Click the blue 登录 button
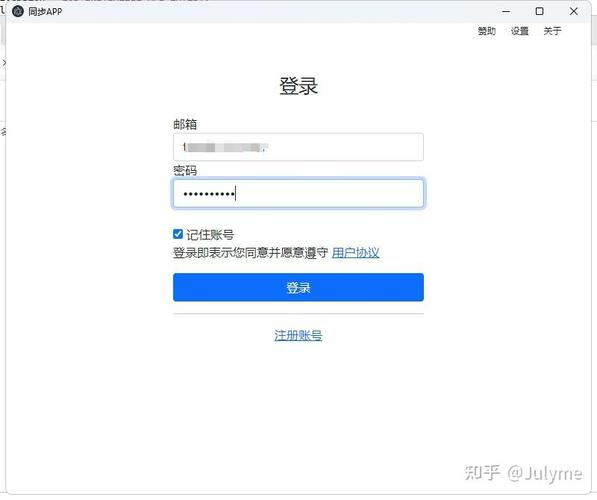 pyautogui.click(x=298, y=287)
